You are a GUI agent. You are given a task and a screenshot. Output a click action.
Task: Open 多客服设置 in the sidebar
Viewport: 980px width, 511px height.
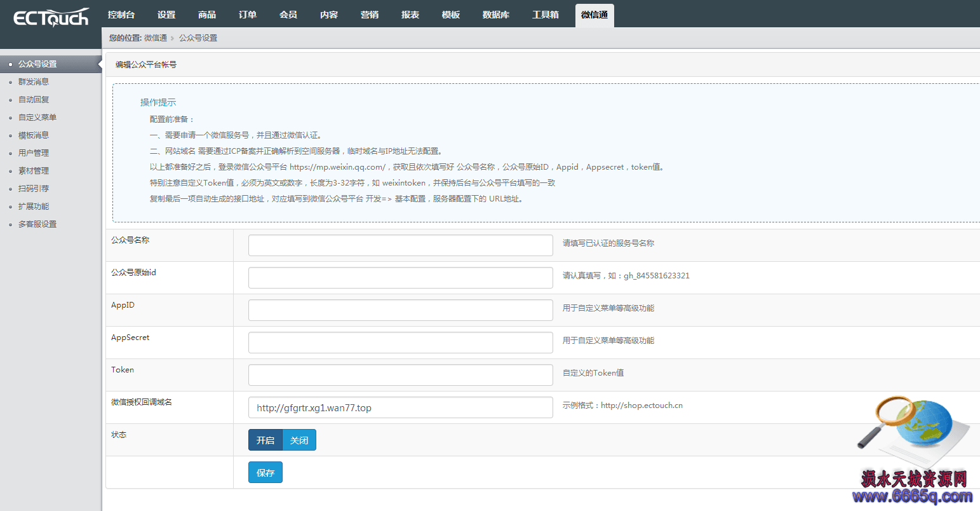[x=37, y=224]
